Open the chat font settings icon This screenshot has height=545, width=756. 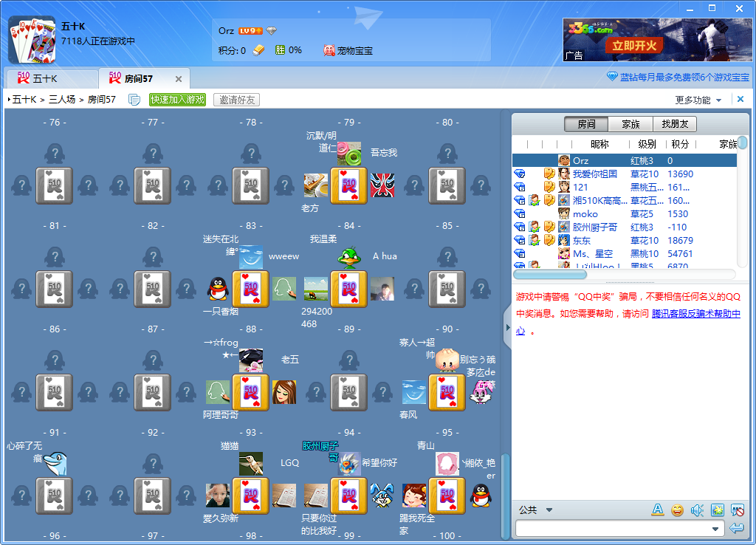[658, 510]
